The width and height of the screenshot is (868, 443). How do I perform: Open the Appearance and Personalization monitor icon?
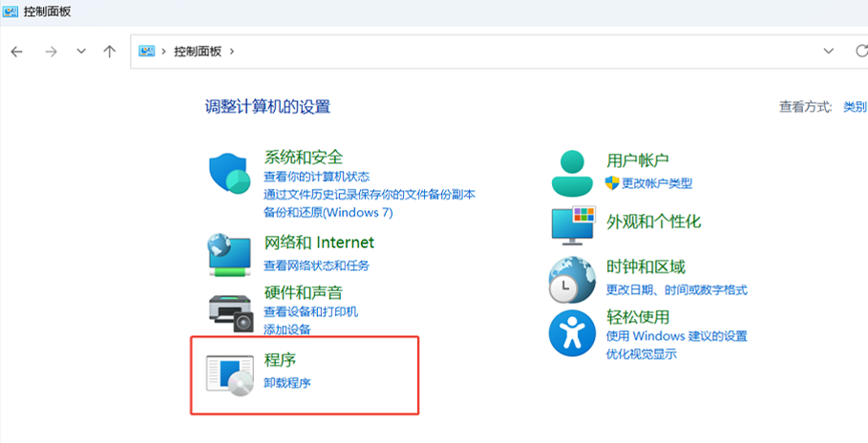point(572,225)
